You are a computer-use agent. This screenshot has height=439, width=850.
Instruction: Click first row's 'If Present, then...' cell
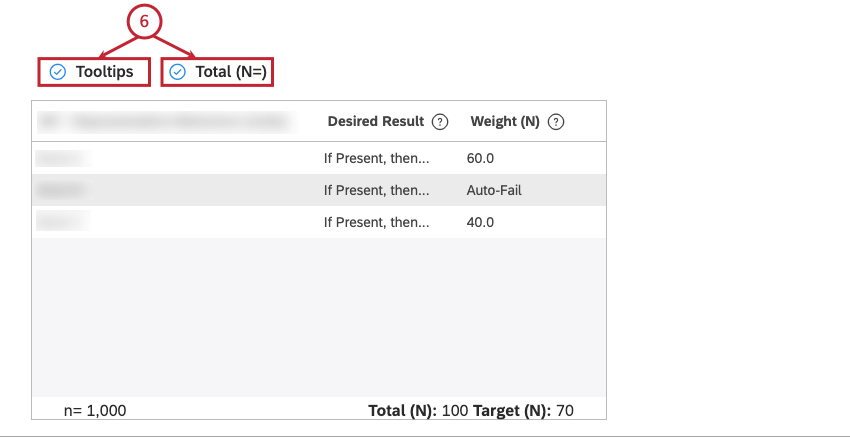(377, 158)
